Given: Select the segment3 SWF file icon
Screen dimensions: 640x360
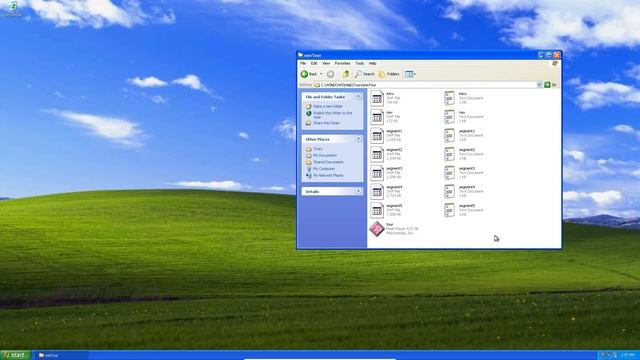Looking at the screenshot, I should [377, 173].
